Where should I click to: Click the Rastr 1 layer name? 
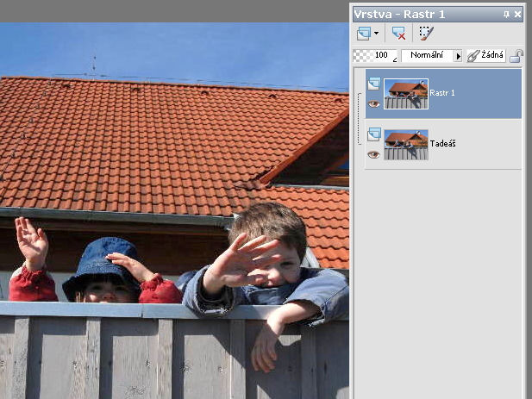[443, 92]
